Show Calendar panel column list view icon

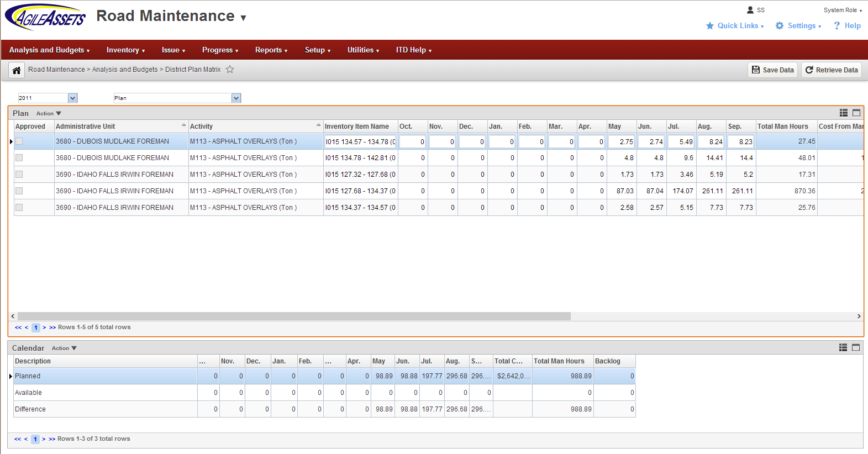pyautogui.click(x=843, y=347)
